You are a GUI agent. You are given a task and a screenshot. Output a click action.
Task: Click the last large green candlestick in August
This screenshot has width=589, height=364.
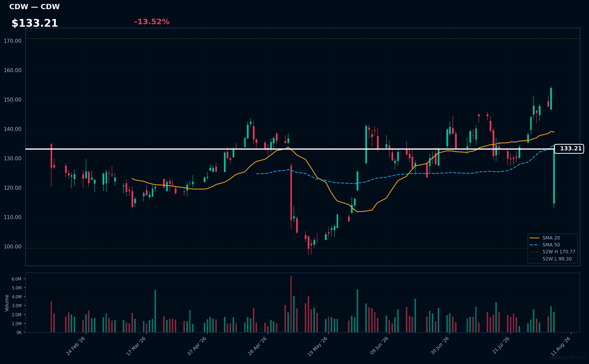(554, 176)
